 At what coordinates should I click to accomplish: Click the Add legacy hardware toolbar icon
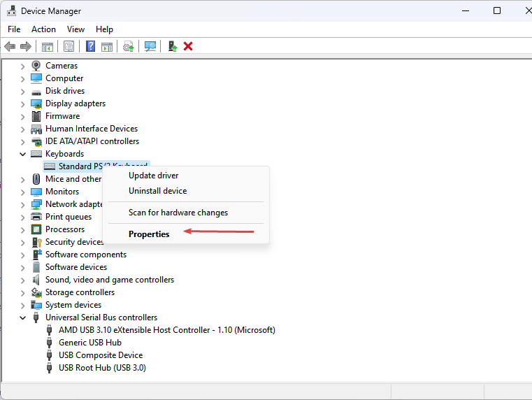[x=172, y=46]
